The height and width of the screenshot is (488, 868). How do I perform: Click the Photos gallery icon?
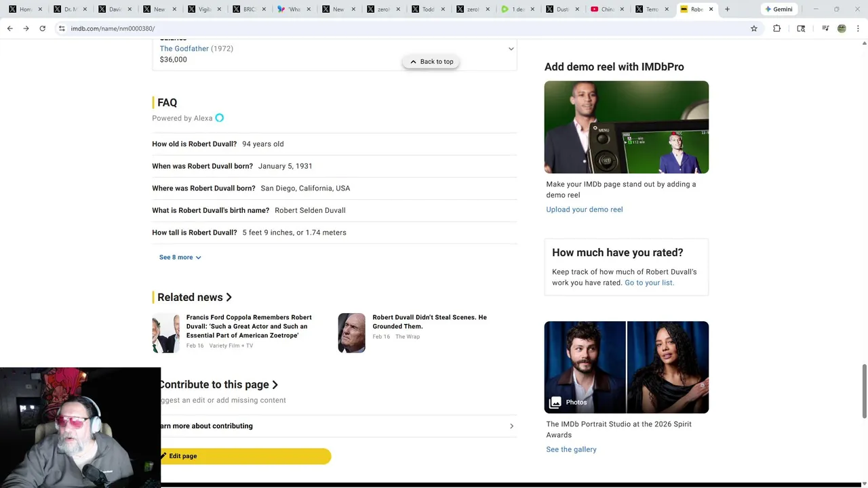[x=555, y=403]
